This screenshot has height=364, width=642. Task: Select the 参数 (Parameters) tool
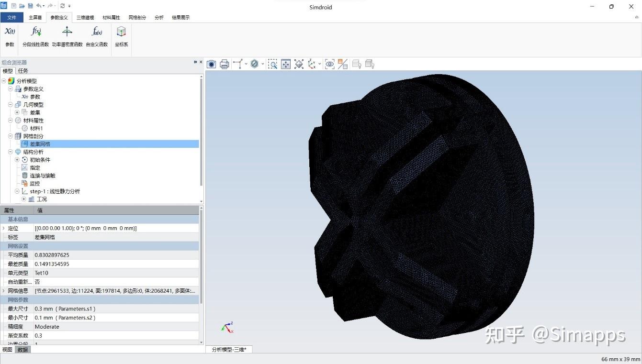[9, 36]
